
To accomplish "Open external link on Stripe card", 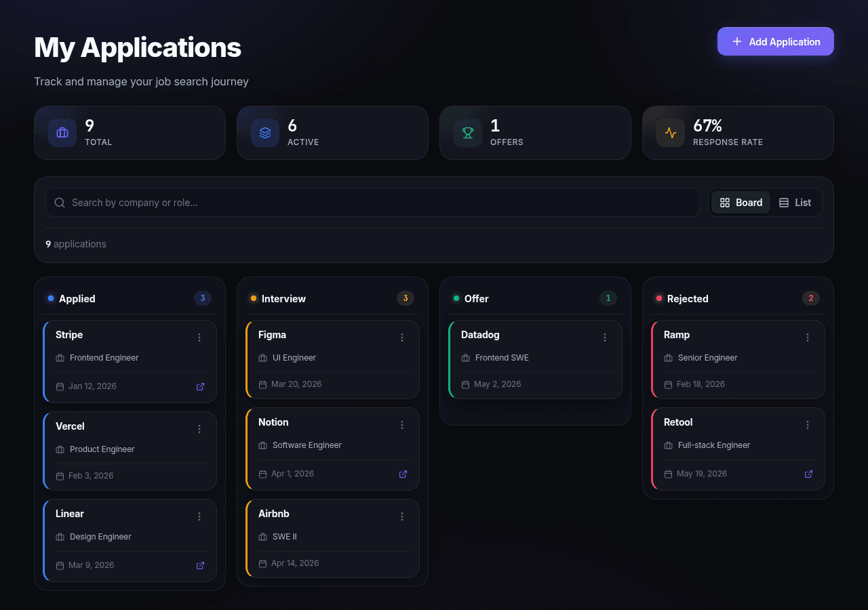I will click(200, 386).
